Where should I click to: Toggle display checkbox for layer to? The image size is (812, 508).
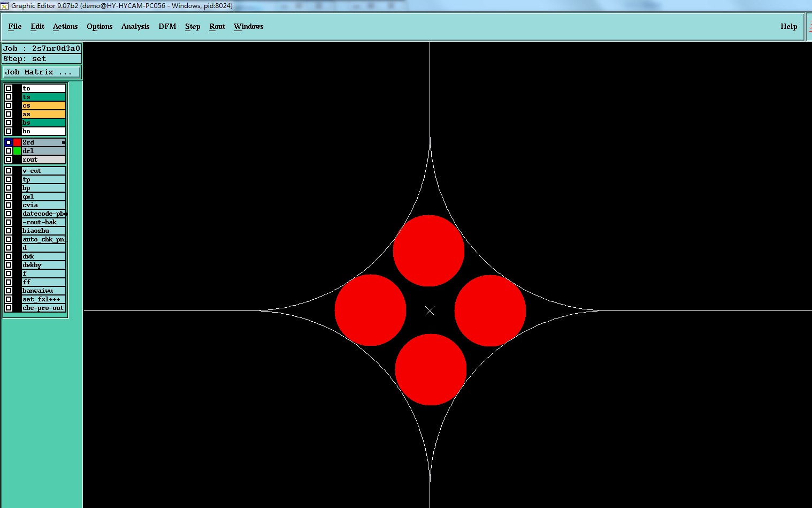[9, 88]
